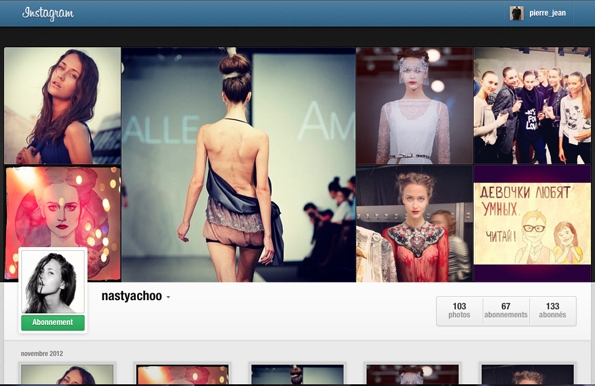Image resolution: width=595 pixels, height=386 pixels.
Task: Select the novembre 2012 date label
Action: pos(42,353)
